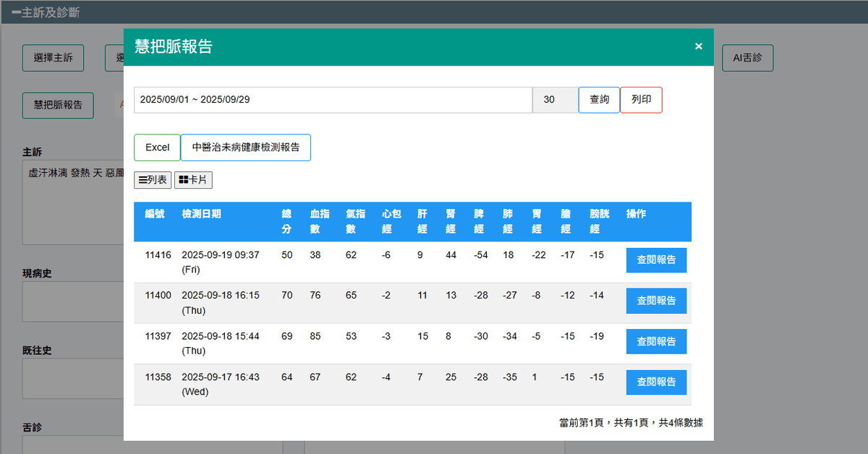This screenshot has height=454, width=868.
Task: Click the 選擇主訴 button
Action: 53,59
